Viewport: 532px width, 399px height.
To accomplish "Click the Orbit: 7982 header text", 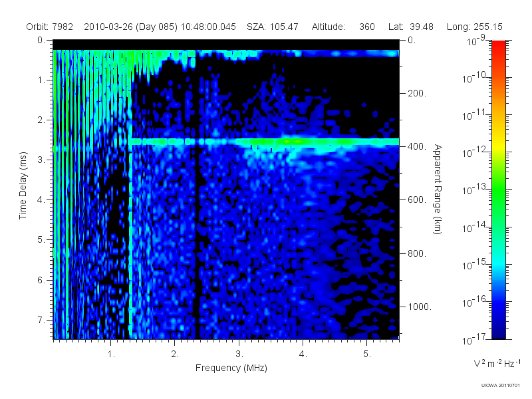I will coord(49,27).
